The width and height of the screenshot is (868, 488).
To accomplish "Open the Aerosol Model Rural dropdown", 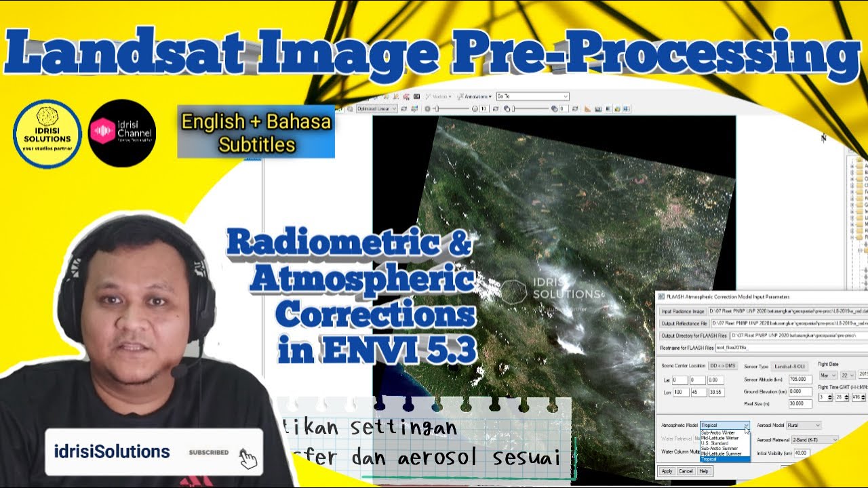I will (804, 425).
